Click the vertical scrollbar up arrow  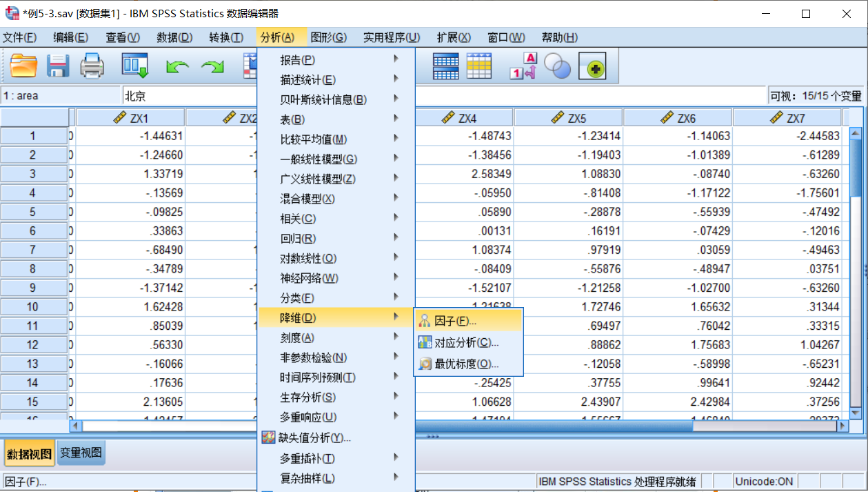856,134
